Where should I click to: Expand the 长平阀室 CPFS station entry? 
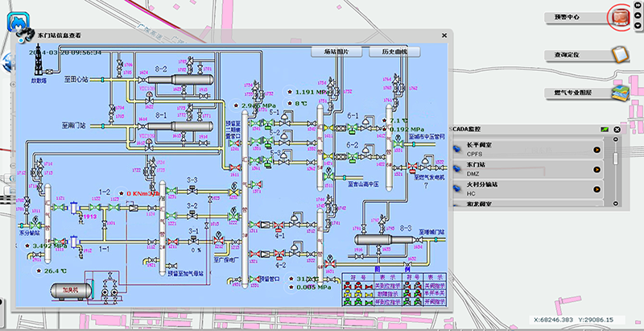tap(597, 149)
